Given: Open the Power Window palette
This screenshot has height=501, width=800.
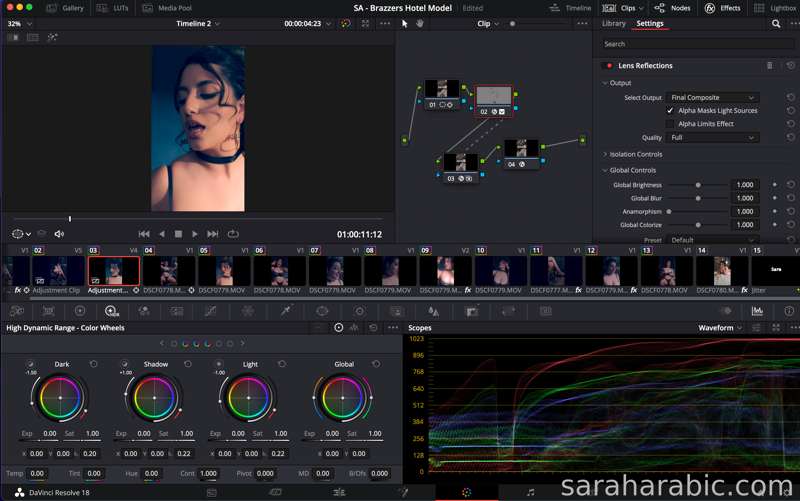Looking at the screenshot, I should coord(322,311).
